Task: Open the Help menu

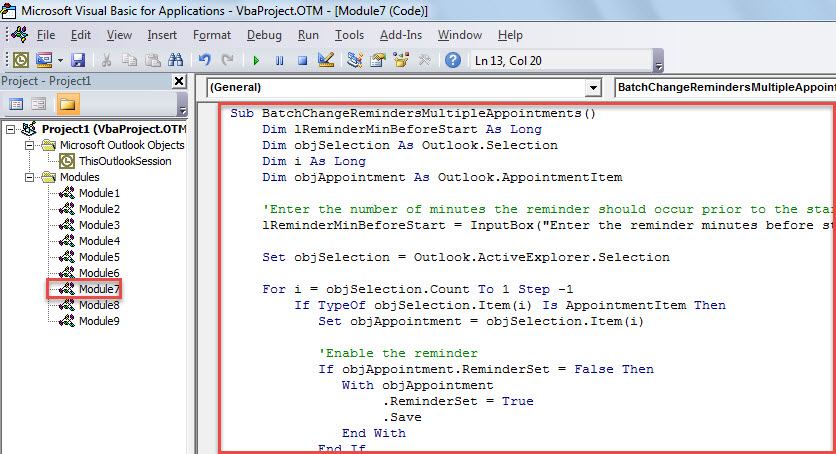Action: [510, 35]
